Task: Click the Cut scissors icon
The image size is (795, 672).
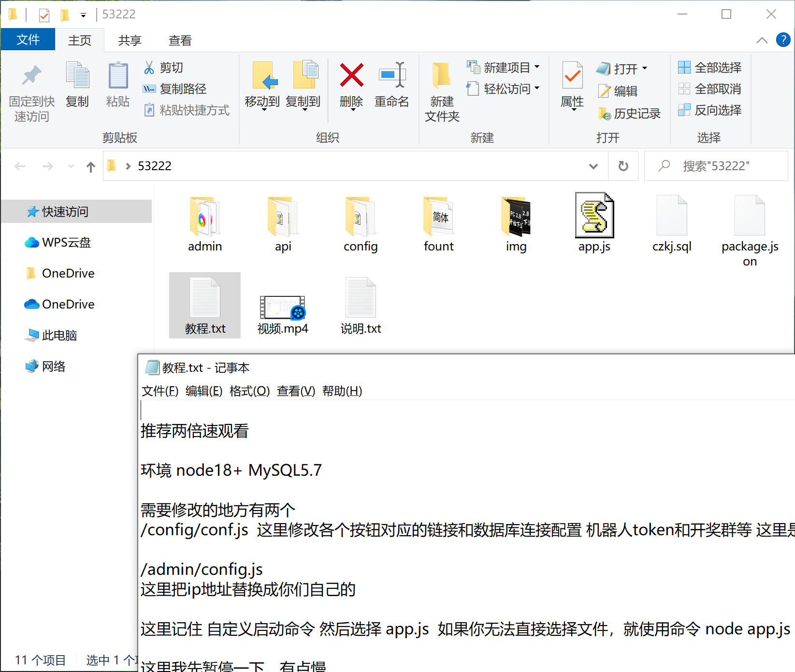Action: [x=149, y=68]
